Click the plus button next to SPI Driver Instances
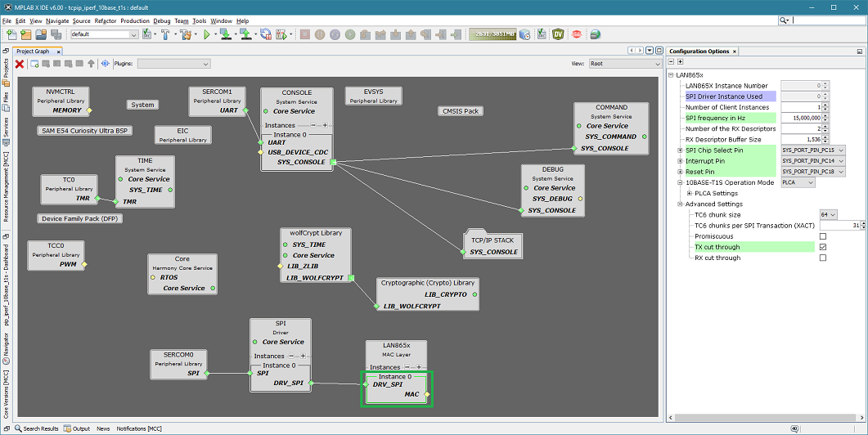 303,356
